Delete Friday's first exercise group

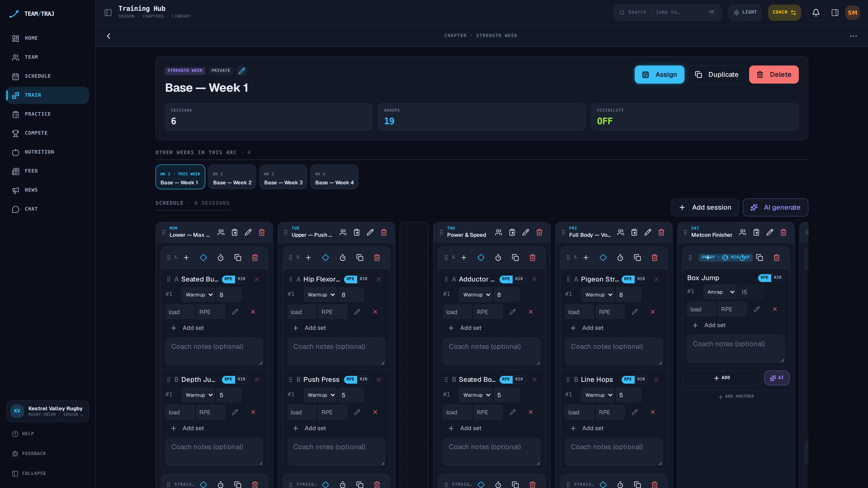point(655,258)
